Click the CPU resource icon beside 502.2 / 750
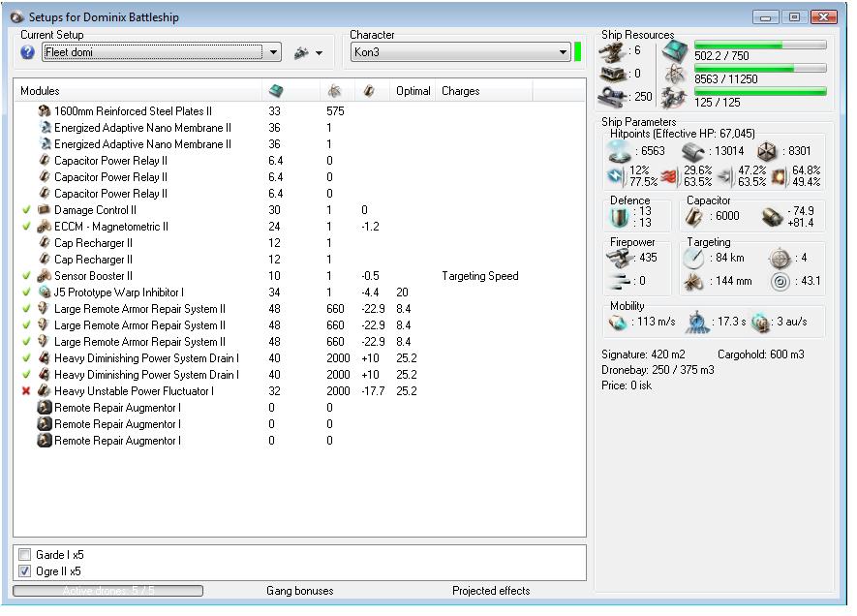The image size is (857, 616). [674, 51]
